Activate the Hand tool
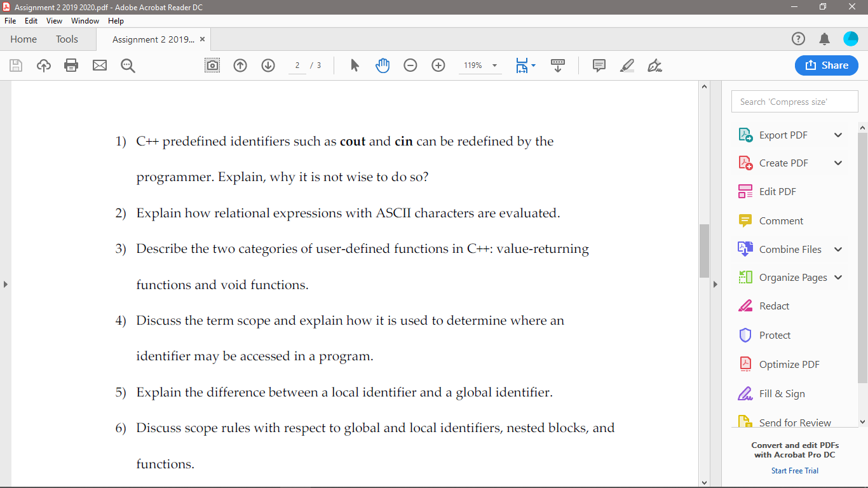The width and height of the screenshot is (868, 488). (x=382, y=65)
